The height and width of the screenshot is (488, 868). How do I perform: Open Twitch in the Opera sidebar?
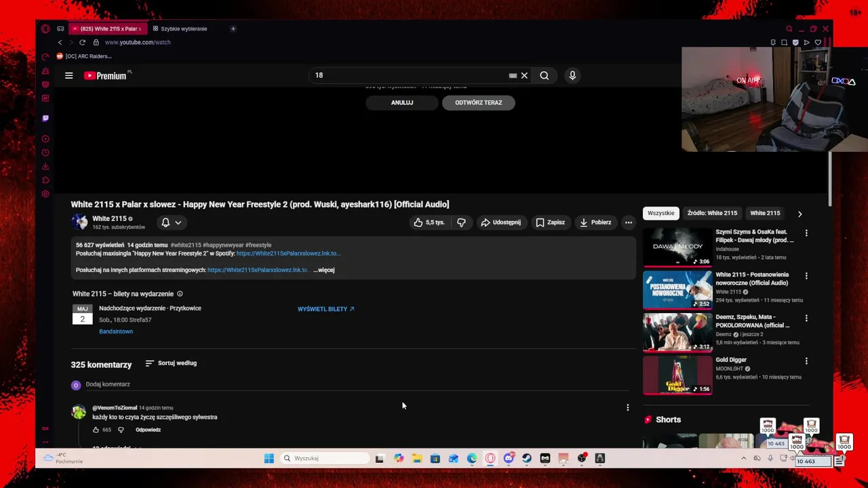[45, 118]
